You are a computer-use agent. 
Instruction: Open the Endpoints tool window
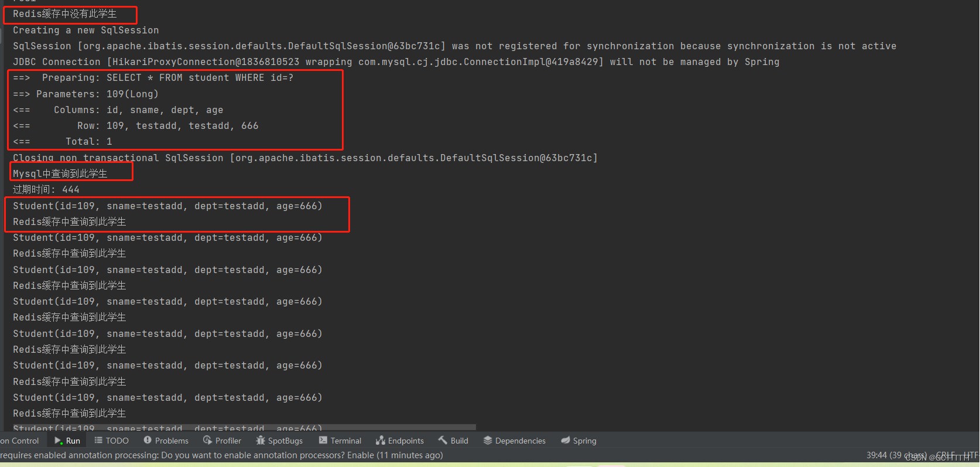[x=400, y=441]
